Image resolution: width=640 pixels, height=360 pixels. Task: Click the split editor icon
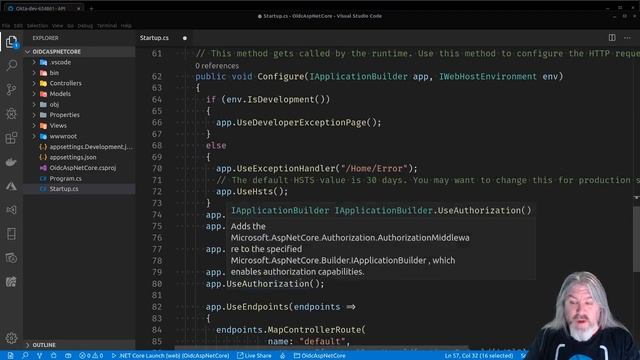[612, 38]
